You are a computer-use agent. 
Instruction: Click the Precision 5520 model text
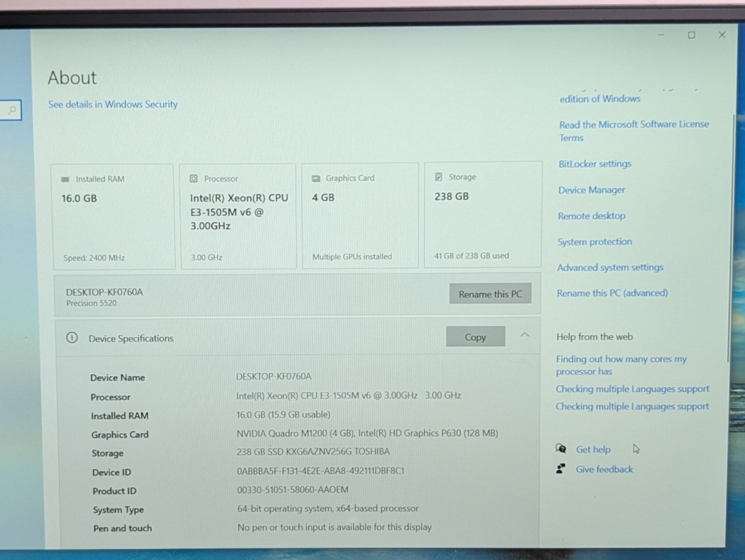click(91, 303)
